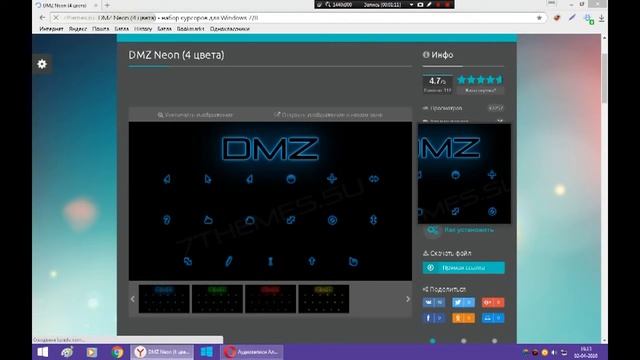Share on VK icon
The width and height of the screenshot is (640, 360).
(433, 302)
